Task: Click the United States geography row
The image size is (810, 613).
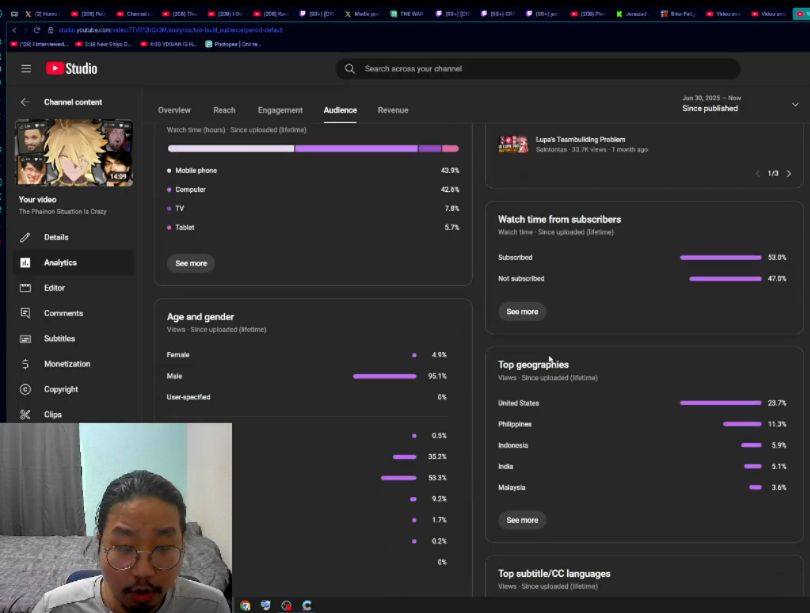Action: pyautogui.click(x=642, y=403)
